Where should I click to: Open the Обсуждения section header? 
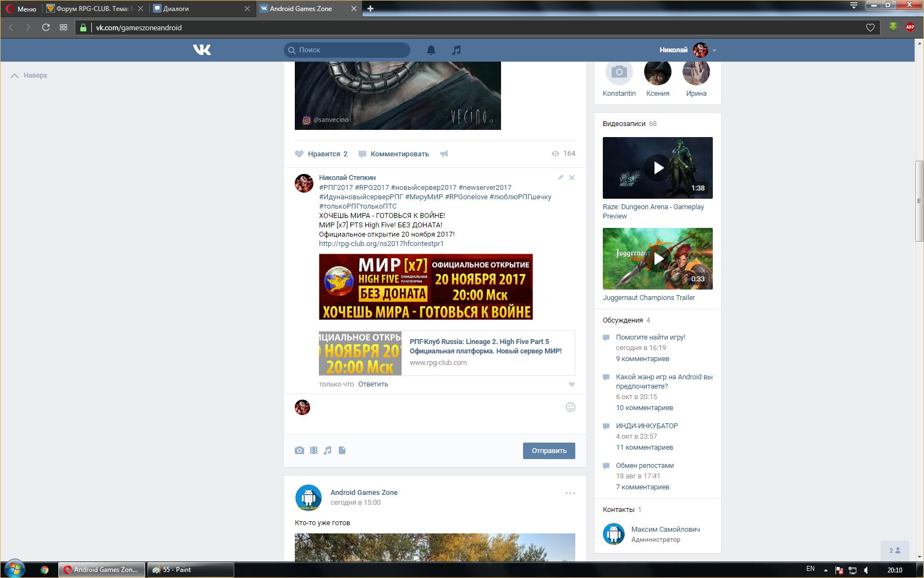626,320
